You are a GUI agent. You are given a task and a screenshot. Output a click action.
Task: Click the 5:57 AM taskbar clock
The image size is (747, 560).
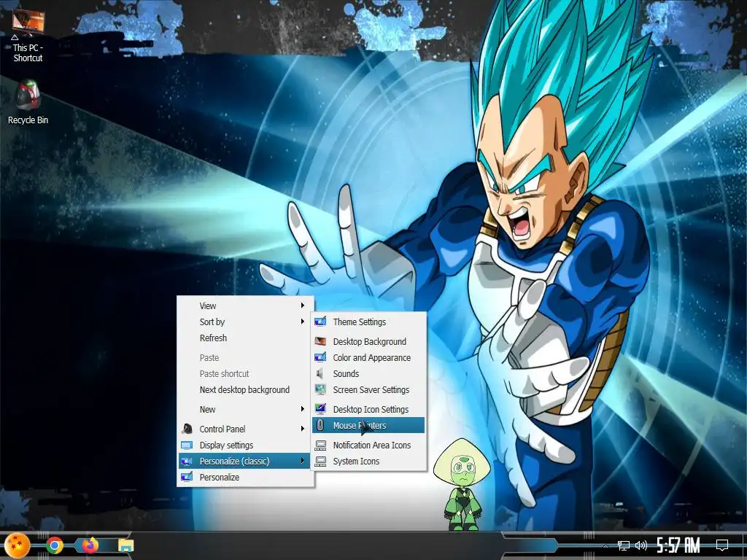click(678, 545)
